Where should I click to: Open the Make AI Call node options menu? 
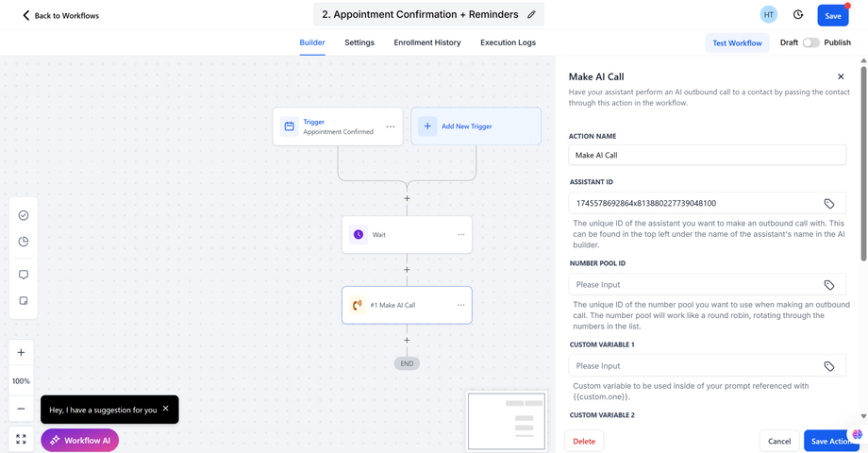[461, 306]
